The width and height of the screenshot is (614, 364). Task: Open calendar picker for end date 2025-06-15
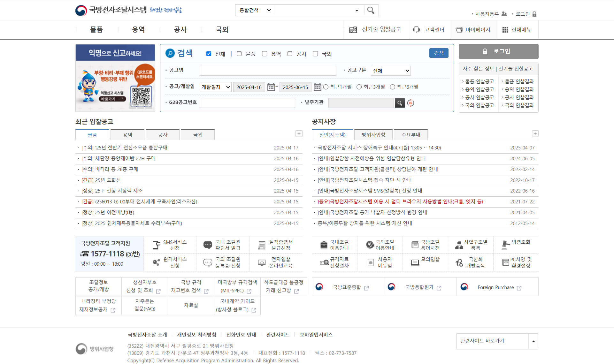pos(317,87)
